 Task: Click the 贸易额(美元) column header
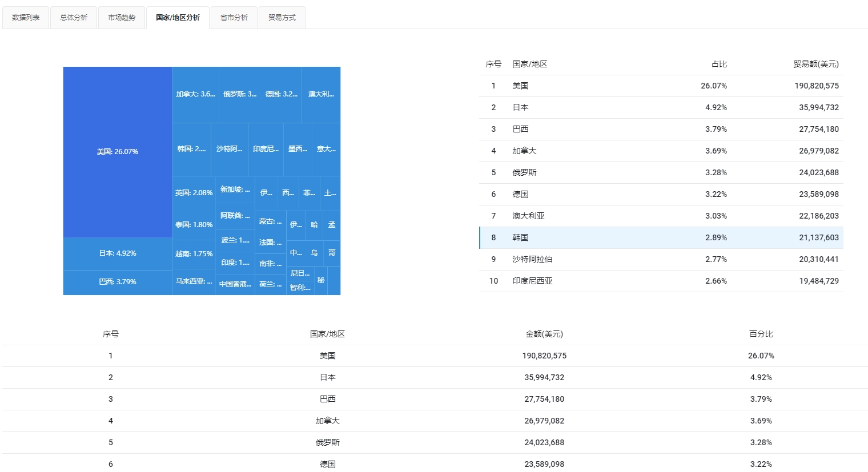[x=816, y=64]
